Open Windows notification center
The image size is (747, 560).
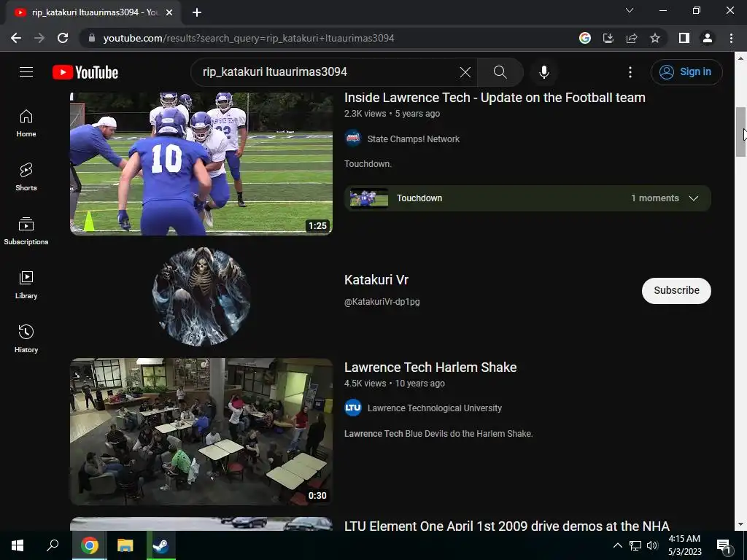723,545
